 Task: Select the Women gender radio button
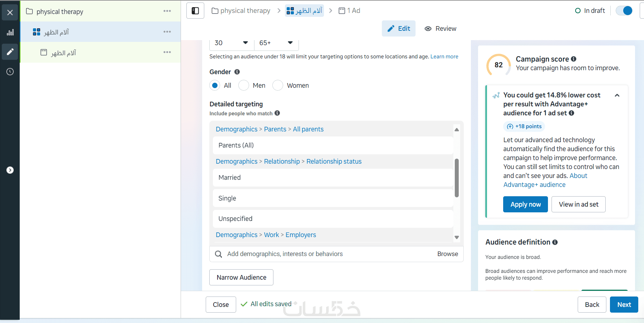[x=278, y=86]
